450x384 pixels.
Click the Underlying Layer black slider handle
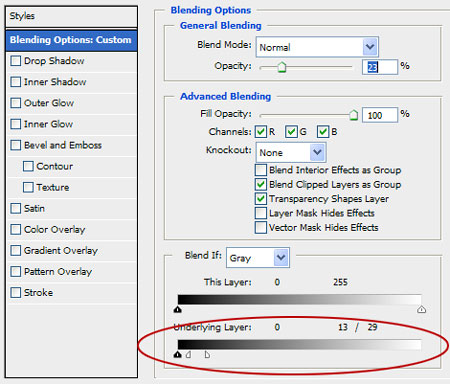coord(178,355)
